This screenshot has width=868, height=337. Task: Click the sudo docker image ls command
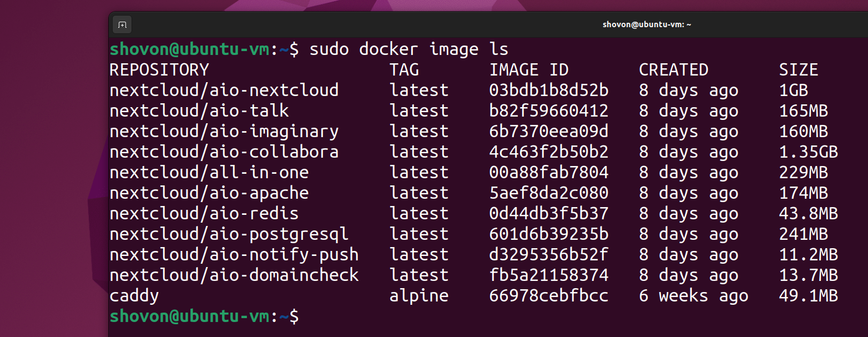409,49
